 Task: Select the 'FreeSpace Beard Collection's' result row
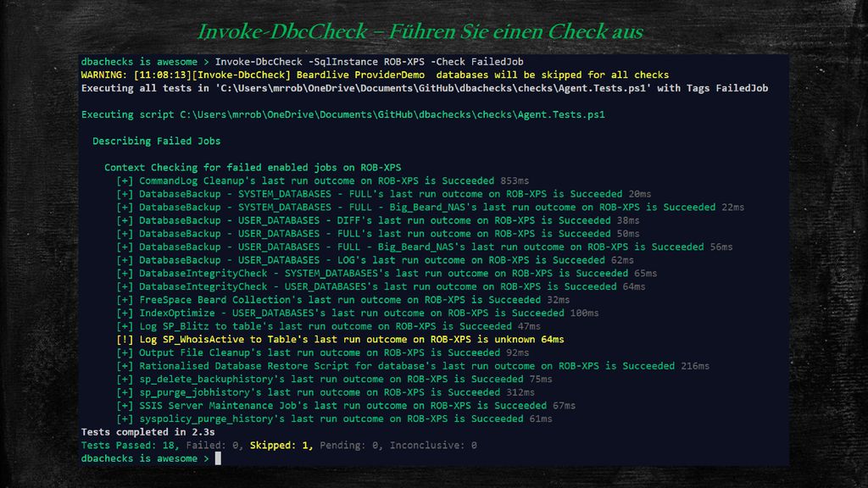[x=342, y=300]
